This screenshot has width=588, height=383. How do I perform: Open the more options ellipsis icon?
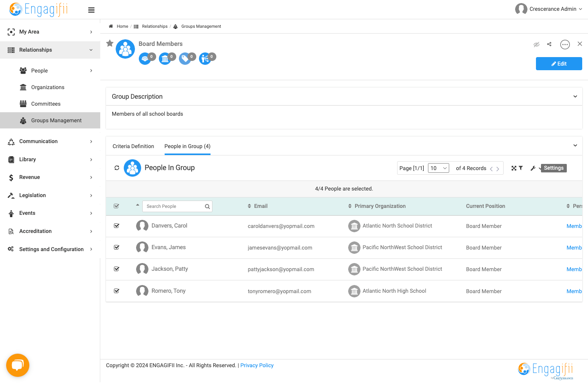tap(565, 44)
